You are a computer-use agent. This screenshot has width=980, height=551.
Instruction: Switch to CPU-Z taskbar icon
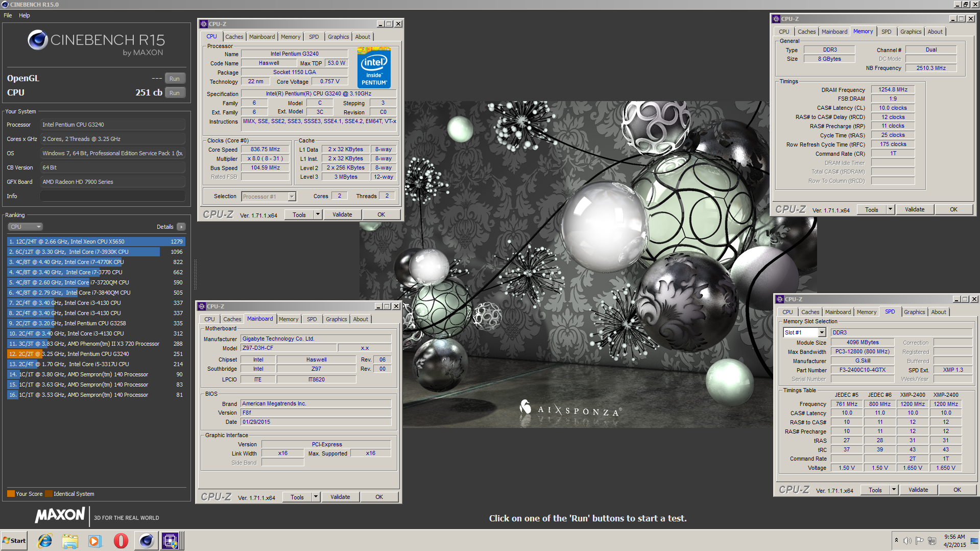point(171,541)
